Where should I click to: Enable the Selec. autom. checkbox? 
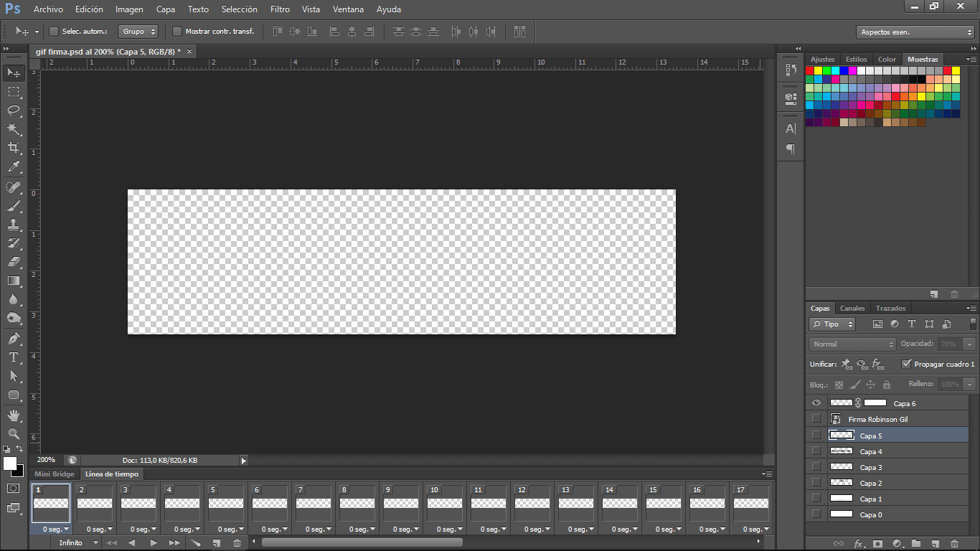pyautogui.click(x=54, y=32)
